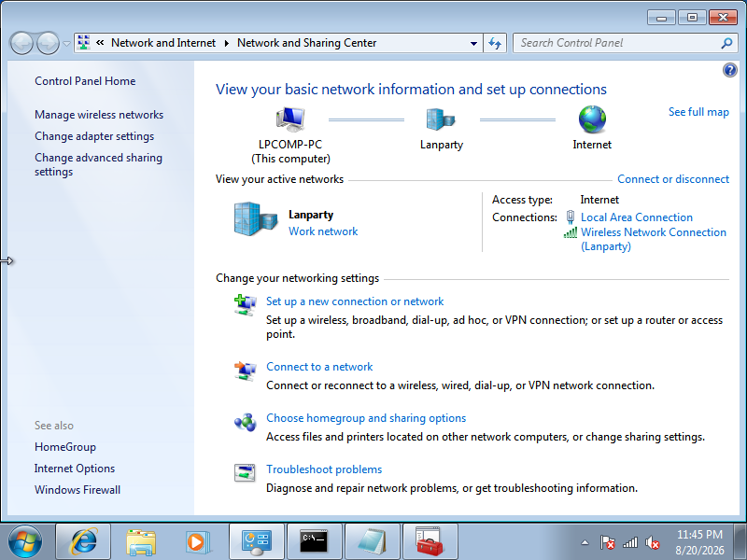Click Show desktop strip at taskbar end
The image size is (747, 560).
(740, 542)
